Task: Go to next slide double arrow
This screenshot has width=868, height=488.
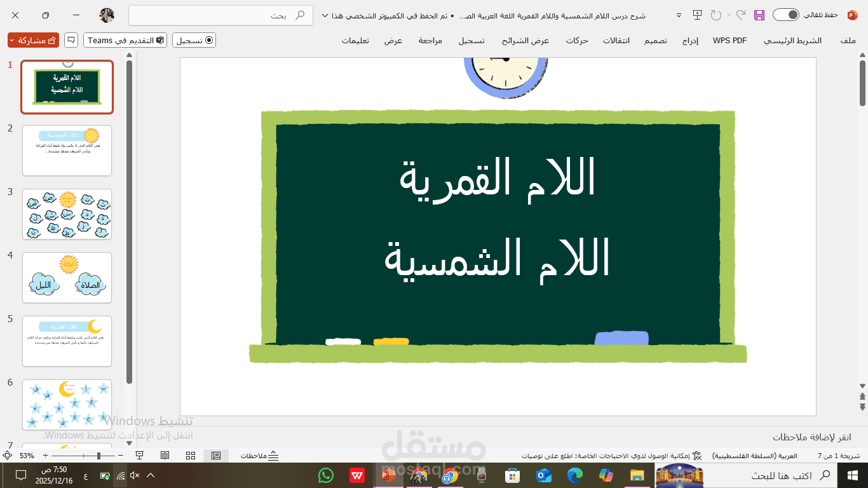Action: 862,407
